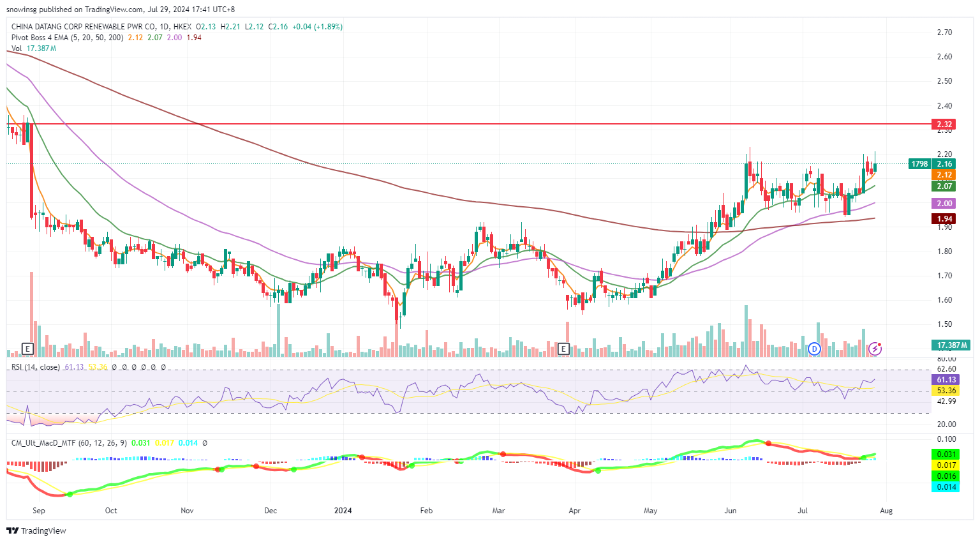The width and height of the screenshot is (980, 542).
Task: Click the 62.60 RSI axis level
Action: point(947,369)
